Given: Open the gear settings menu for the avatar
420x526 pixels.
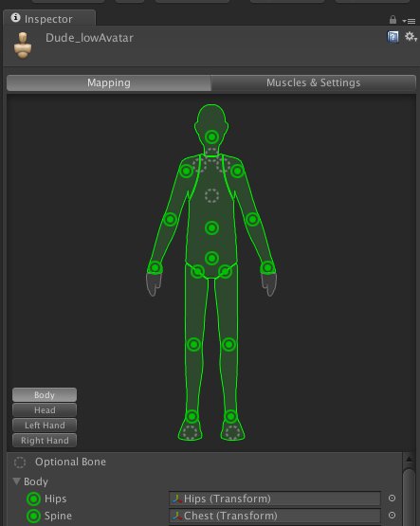Looking at the screenshot, I should coord(410,37).
